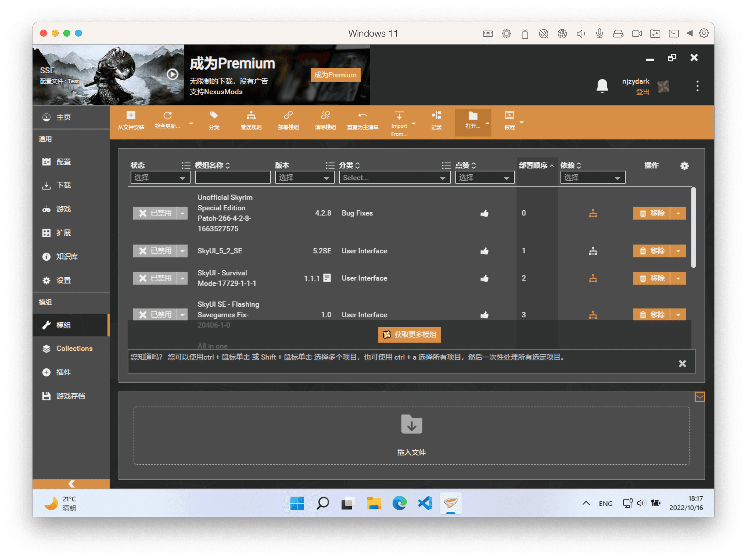Click dependency icon in SkyUI_5_2_SE row

click(x=593, y=251)
